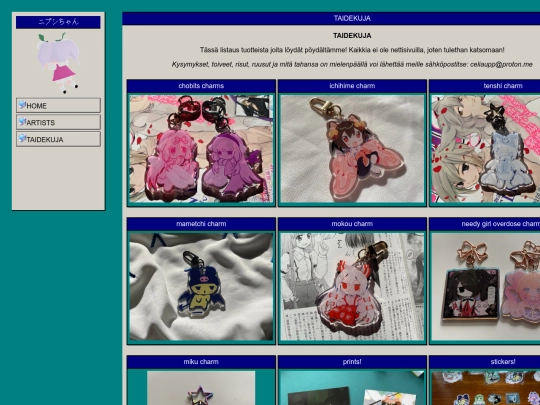This screenshot has height=405, width=540.
Task: Open the mokou charm photo
Action: click(352, 287)
